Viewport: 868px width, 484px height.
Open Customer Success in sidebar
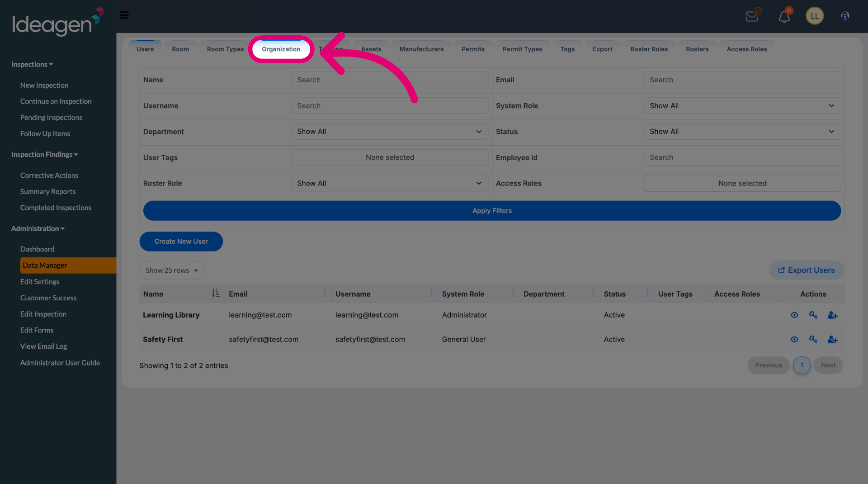pyautogui.click(x=48, y=298)
